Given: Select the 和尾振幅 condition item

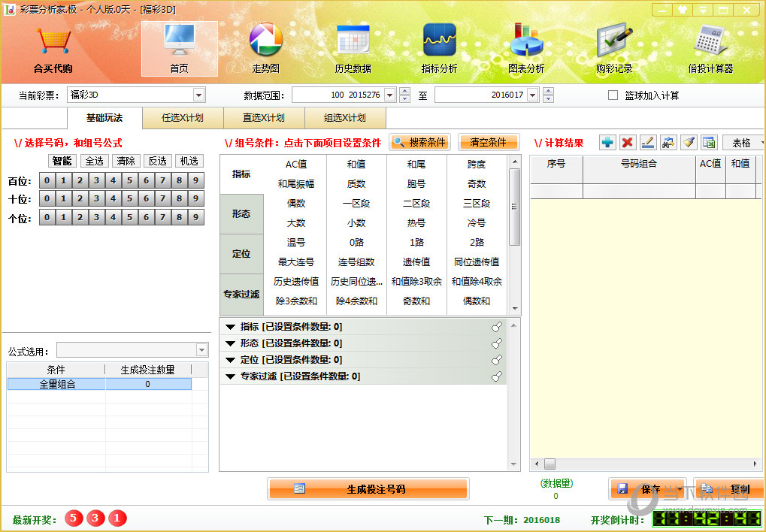Looking at the screenshot, I should (x=296, y=184).
